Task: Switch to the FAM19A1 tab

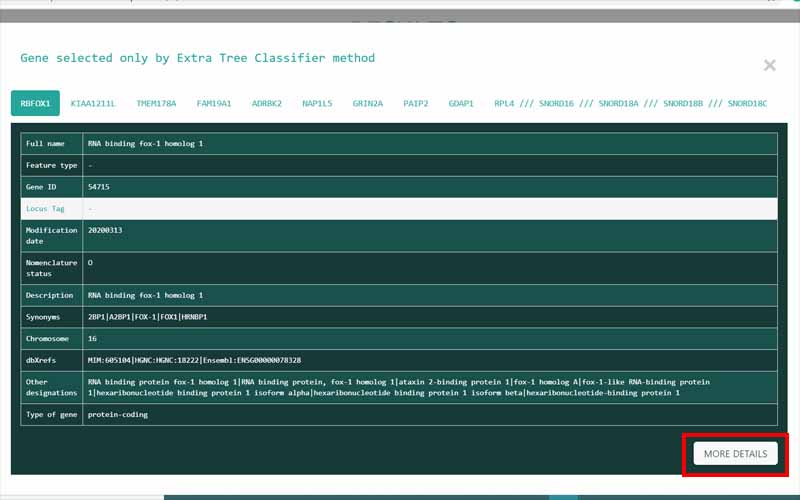Action: tap(214, 103)
